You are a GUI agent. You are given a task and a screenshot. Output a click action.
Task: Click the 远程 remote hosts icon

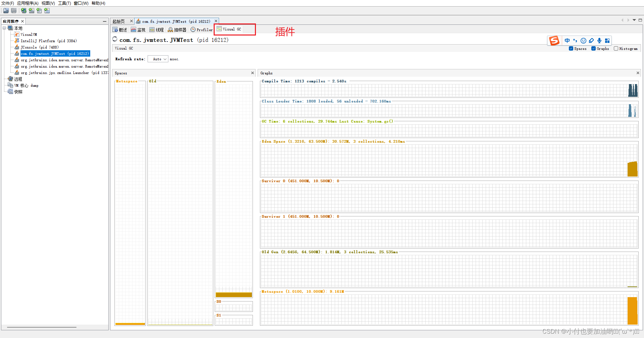pos(10,79)
